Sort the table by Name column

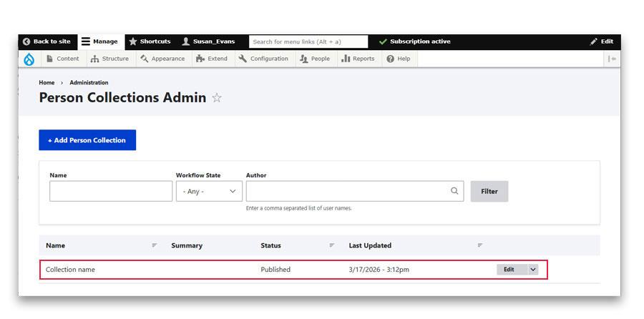(55, 245)
